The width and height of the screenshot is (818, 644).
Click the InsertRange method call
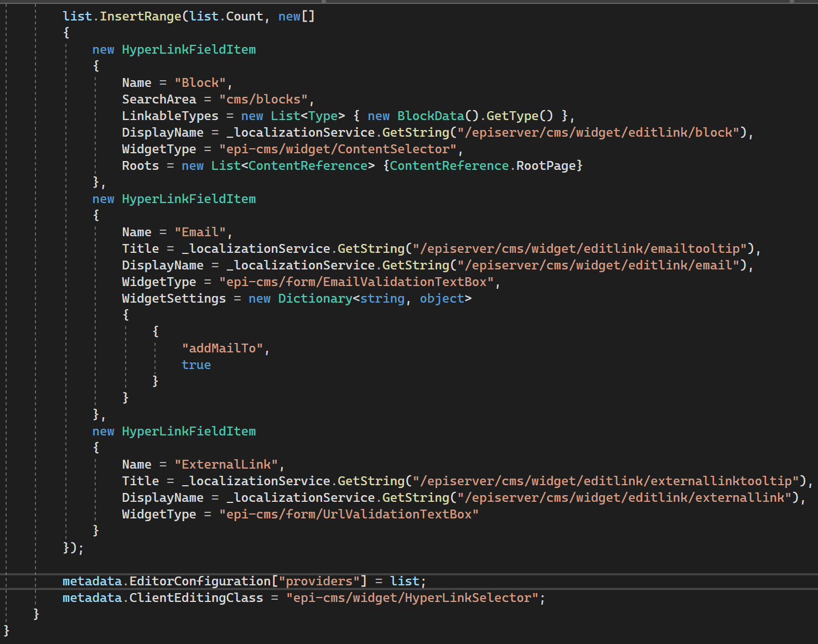pos(140,17)
